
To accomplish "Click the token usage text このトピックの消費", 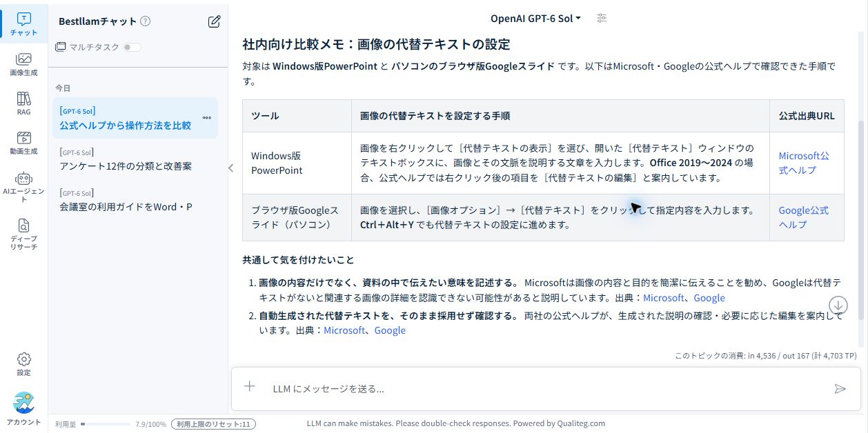I will pyautogui.click(x=765, y=356).
